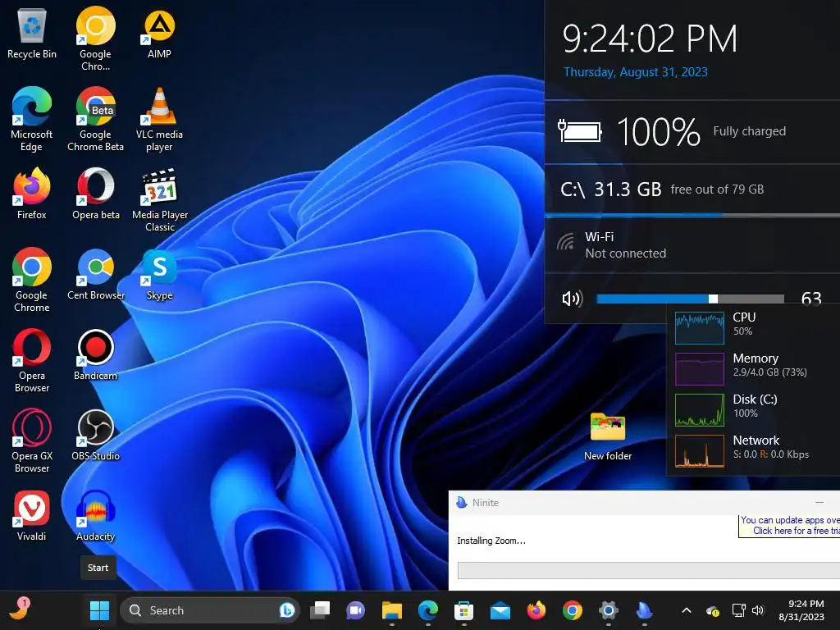Open Media Player Classic shortcut
840x630 pixels.
[x=159, y=199]
